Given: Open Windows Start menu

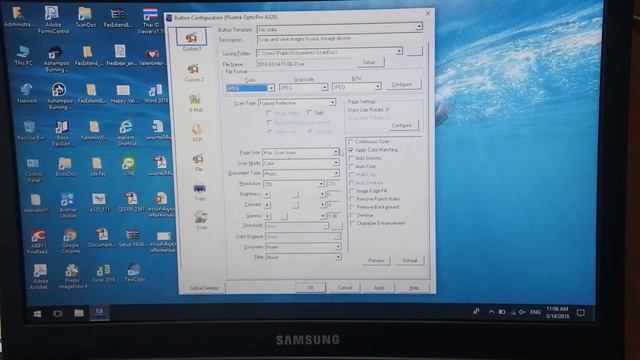Looking at the screenshot, I should click(x=37, y=313).
